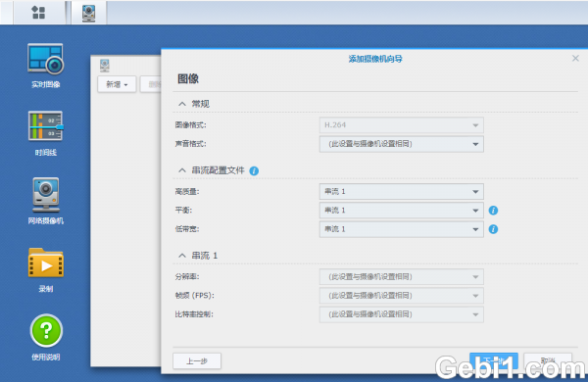Collapse the 串流配置文件 section
The image size is (588, 382).
pos(182,170)
